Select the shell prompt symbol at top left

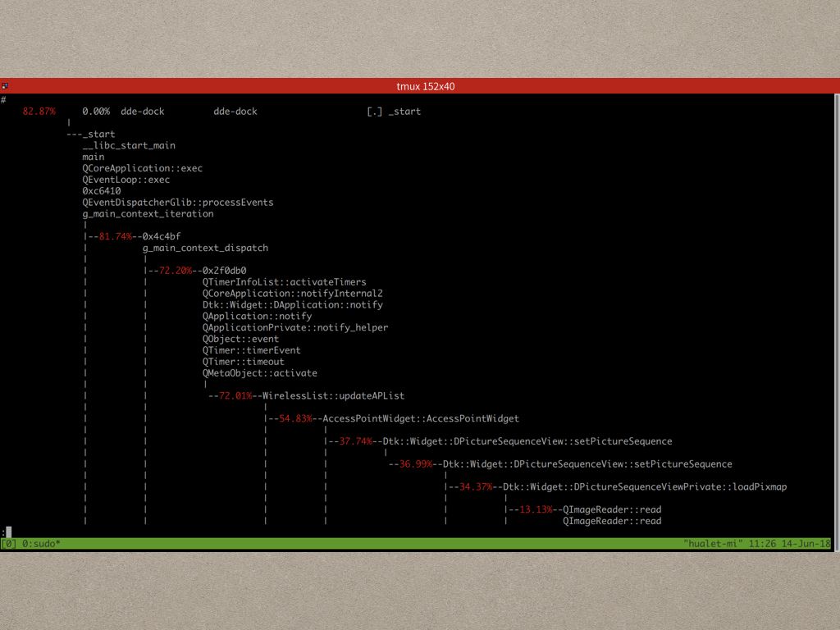pos(4,98)
